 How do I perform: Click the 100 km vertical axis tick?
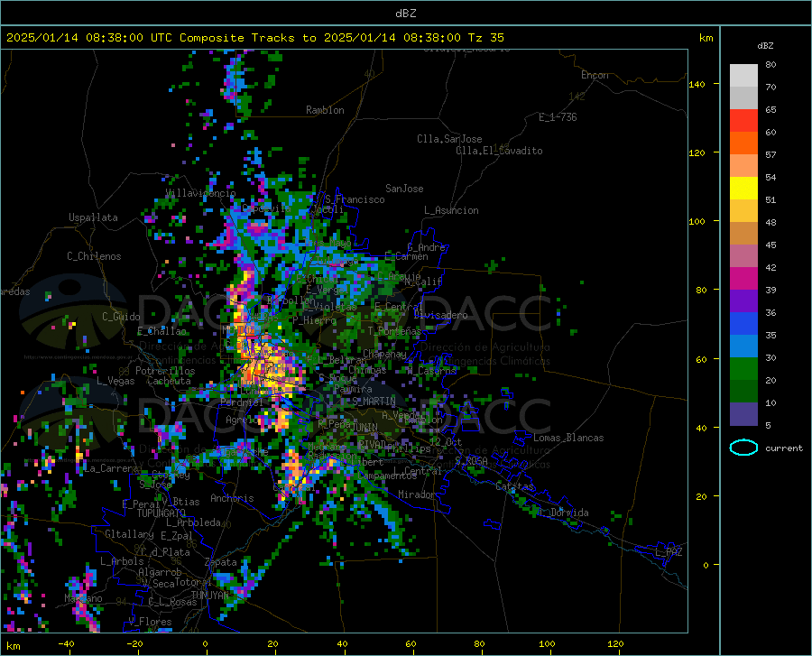(x=697, y=222)
